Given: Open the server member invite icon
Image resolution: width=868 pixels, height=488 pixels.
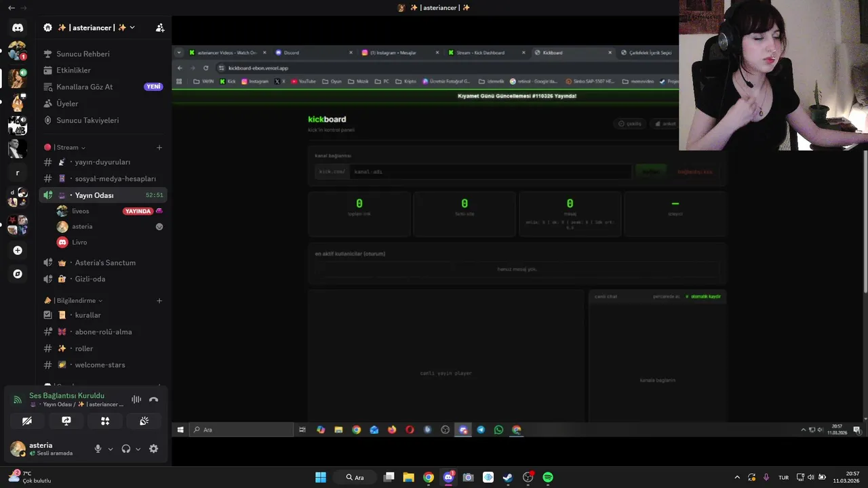Looking at the screenshot, I should (160, 28).
